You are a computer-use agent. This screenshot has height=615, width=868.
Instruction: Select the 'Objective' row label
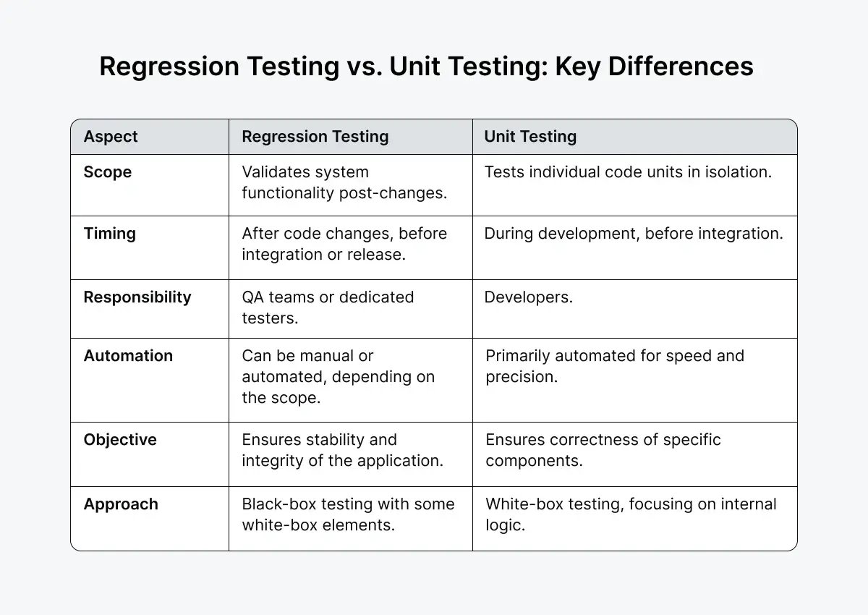click(x=120, y=440)
